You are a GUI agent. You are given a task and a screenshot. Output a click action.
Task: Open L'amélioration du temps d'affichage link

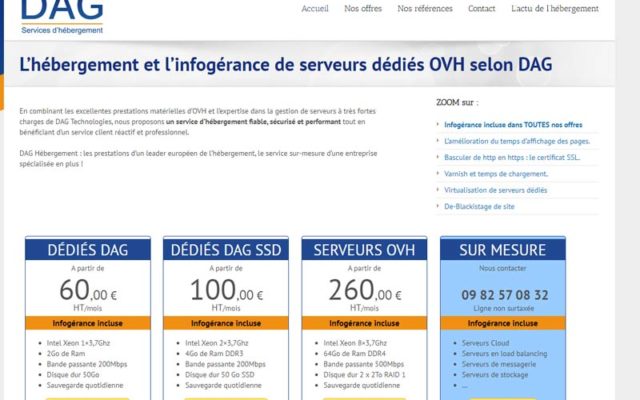(x=517, y=141)
